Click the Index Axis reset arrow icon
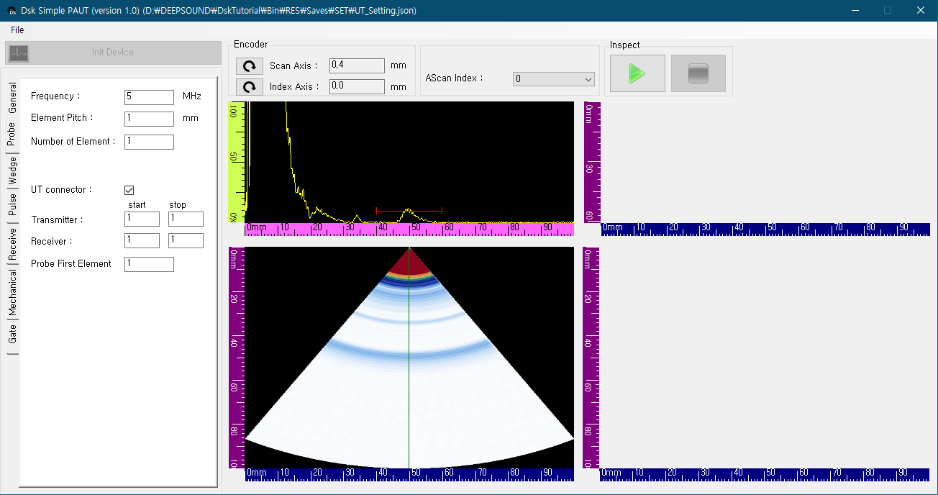The height and width of the screenshot is (495, 938). (249, 87)
